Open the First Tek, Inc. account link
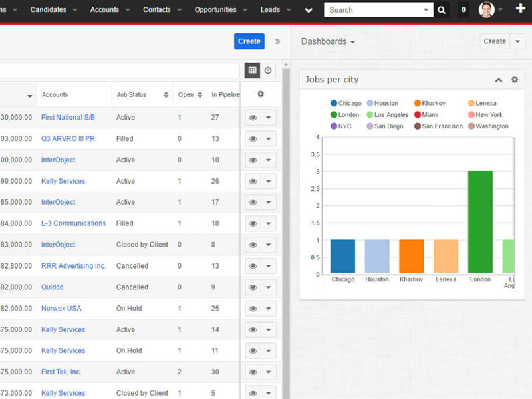 [61, 372]
